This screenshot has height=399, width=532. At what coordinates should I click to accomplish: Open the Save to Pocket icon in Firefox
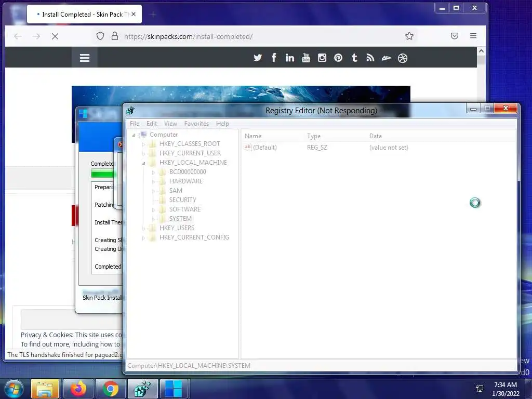(454, 36)
